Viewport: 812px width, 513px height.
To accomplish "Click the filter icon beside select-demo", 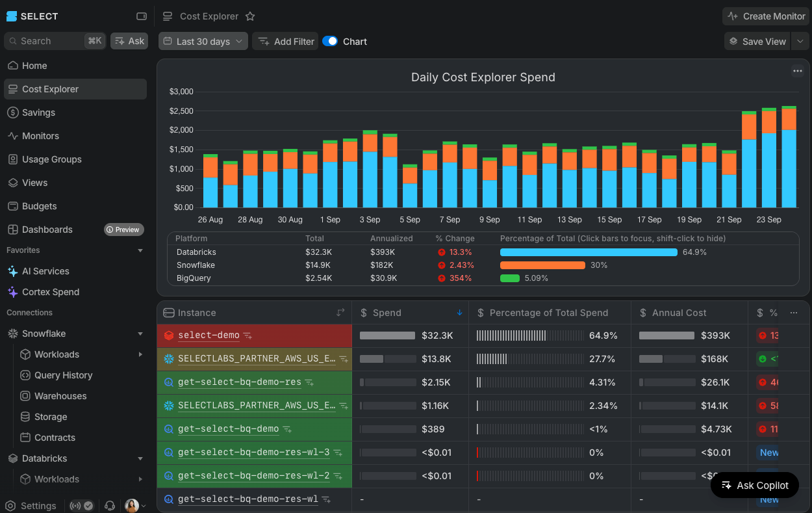I will [247, 336].
